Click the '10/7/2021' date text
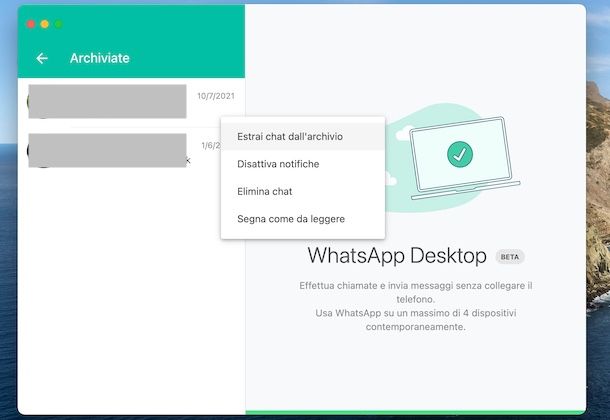This screenshot has width=610, height=420. coord(216,96)
